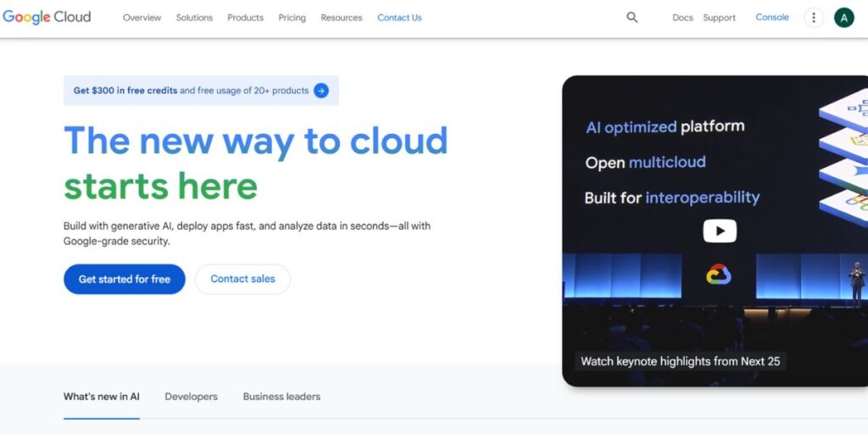This screenshot has height=434, width=868.
Task: Open the Solutions menu
Action: coord(194,18)
